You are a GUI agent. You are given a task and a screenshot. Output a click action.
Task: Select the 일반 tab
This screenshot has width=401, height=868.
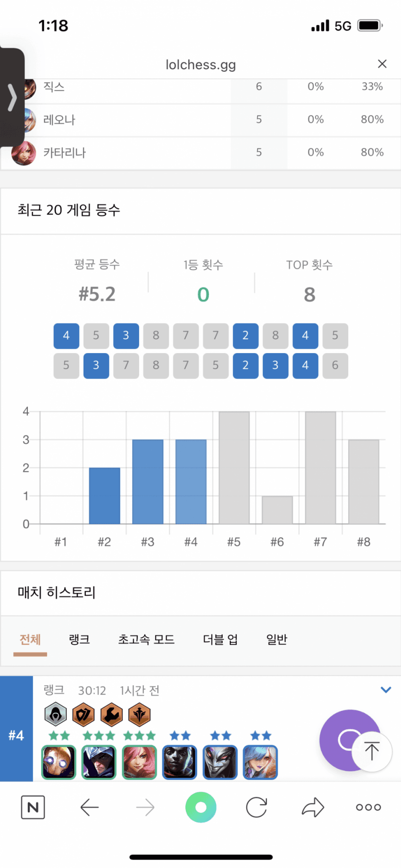276,639
